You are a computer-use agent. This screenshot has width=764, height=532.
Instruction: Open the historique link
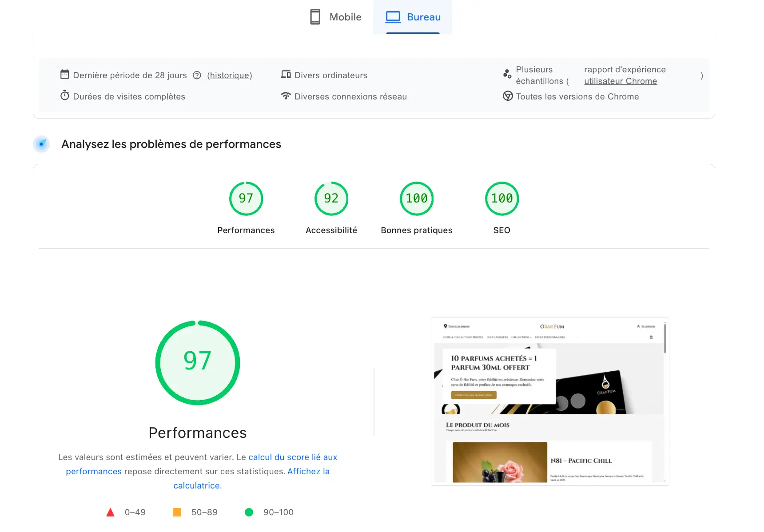coord(230,75)
